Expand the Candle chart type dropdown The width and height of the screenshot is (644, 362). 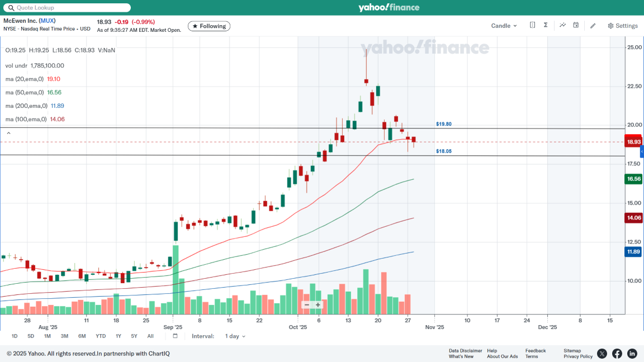(504, 26)
